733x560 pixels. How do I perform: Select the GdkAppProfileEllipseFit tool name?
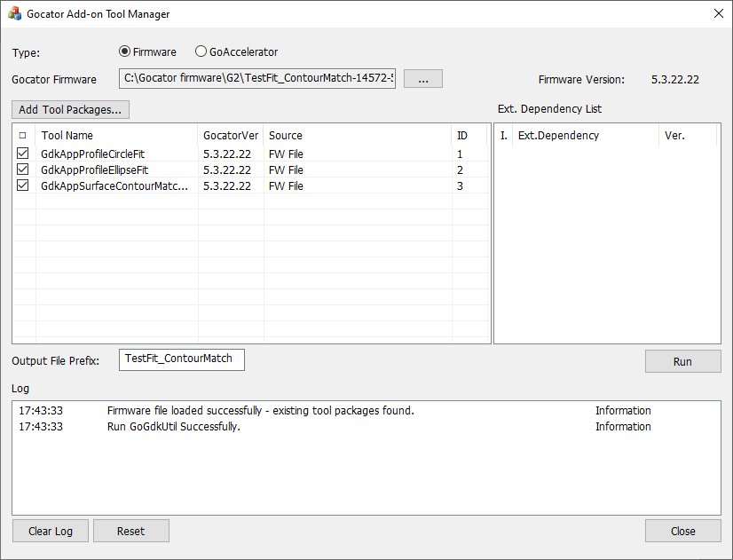pos(94,170)
